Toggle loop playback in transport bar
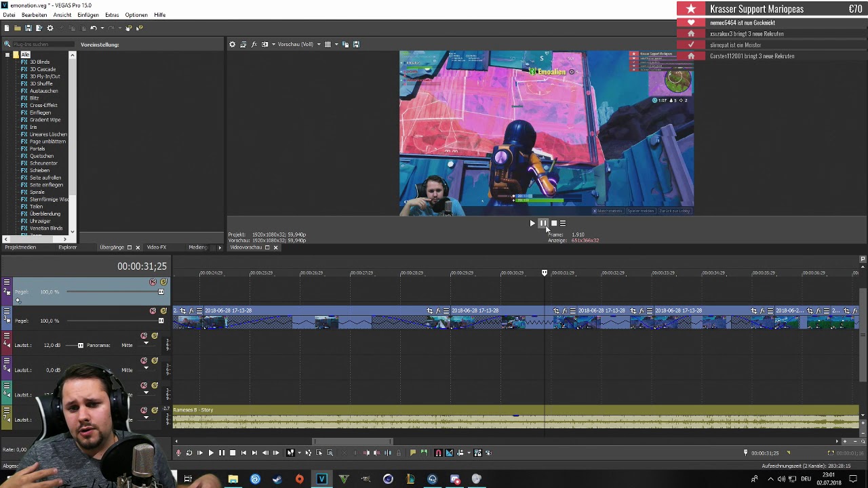Viewport: 868px width, 488px height. (x=189, y=453)
